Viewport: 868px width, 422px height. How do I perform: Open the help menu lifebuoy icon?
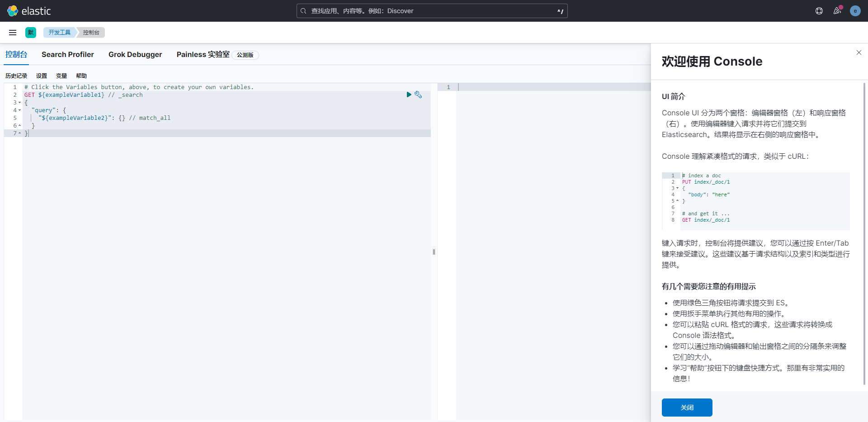(x=819, y=11)
